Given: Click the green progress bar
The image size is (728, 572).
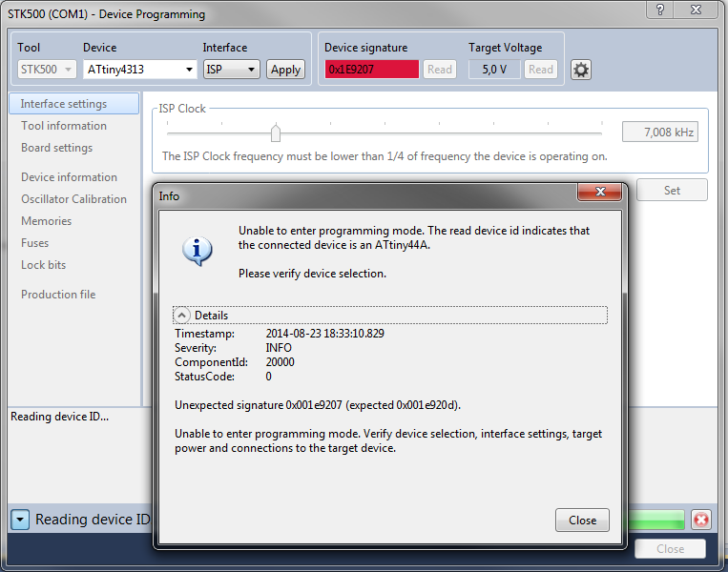Looking at the screenshot, I should 656,520.
